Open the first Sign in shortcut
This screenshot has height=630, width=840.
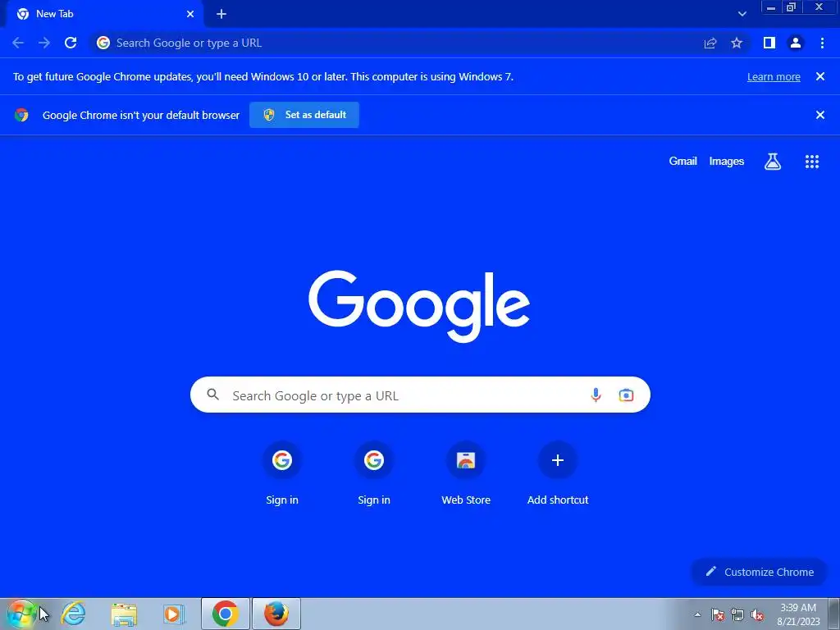pyautogui.click(x=282, y=473)
